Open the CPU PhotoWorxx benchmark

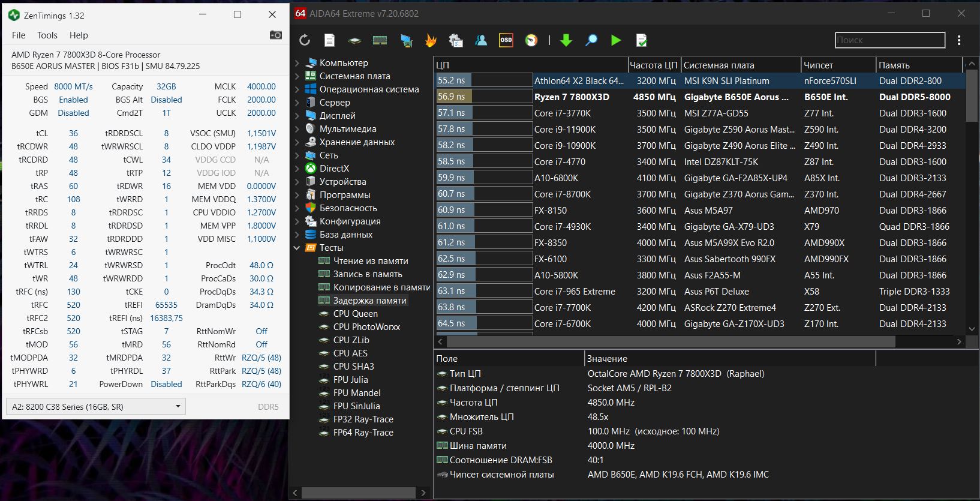click(366, 326)
